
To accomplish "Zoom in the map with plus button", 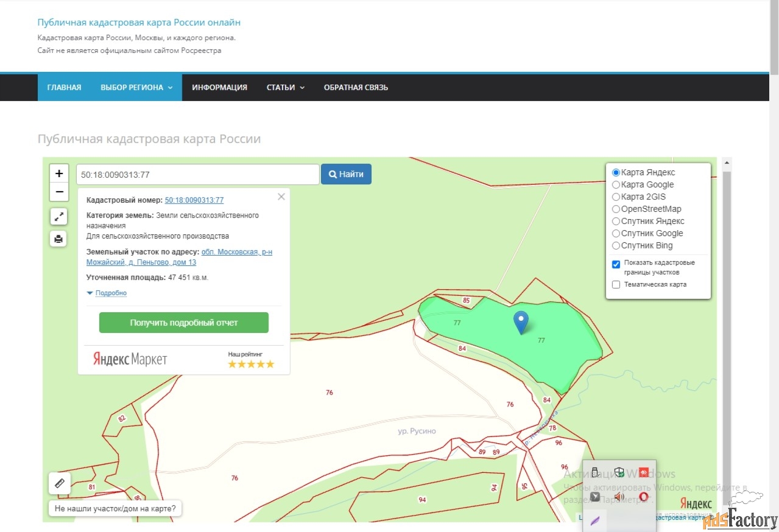I will [59, 173].
